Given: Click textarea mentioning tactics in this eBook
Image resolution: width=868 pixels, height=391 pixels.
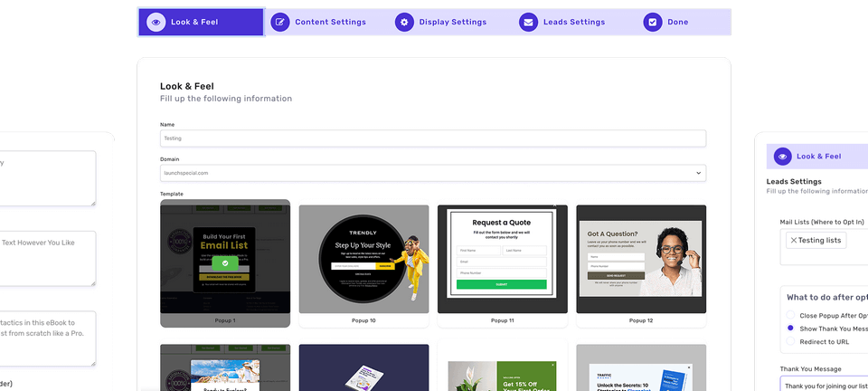Looking at the screenshot, I should [x=48, y=339].
